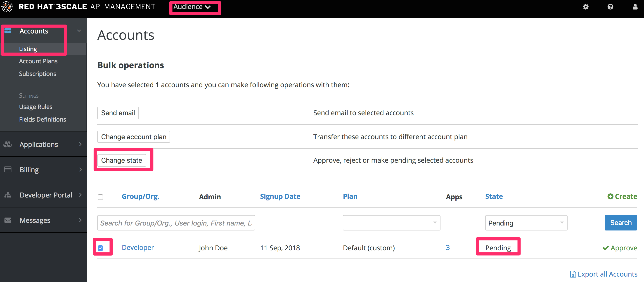Open the Audience context dropdown
This screenshot has height=282, width=644.
click(x=192, y=7)
